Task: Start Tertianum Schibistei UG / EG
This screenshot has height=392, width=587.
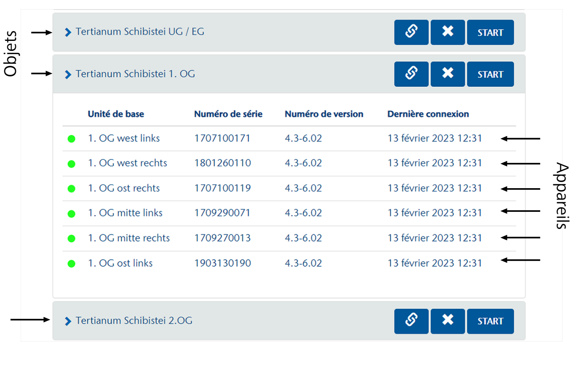Action: pos(490,33)
